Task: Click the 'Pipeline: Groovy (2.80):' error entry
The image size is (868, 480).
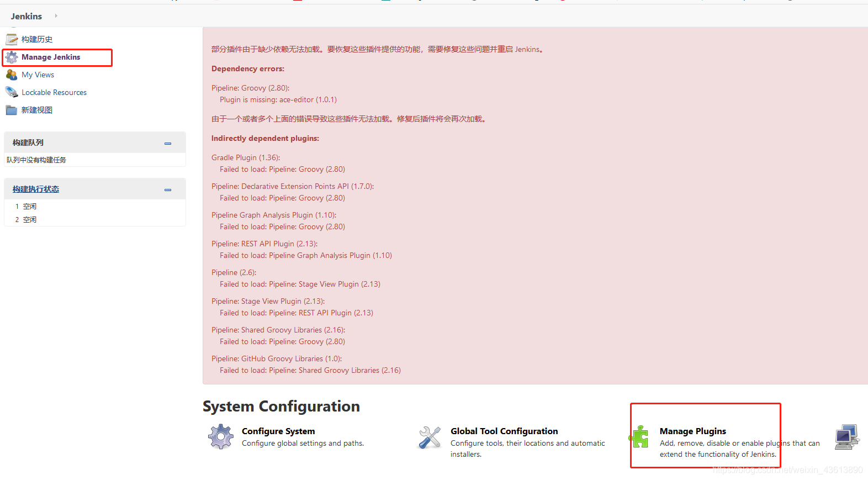Action: pyautogui.click(x=250, y=88)
